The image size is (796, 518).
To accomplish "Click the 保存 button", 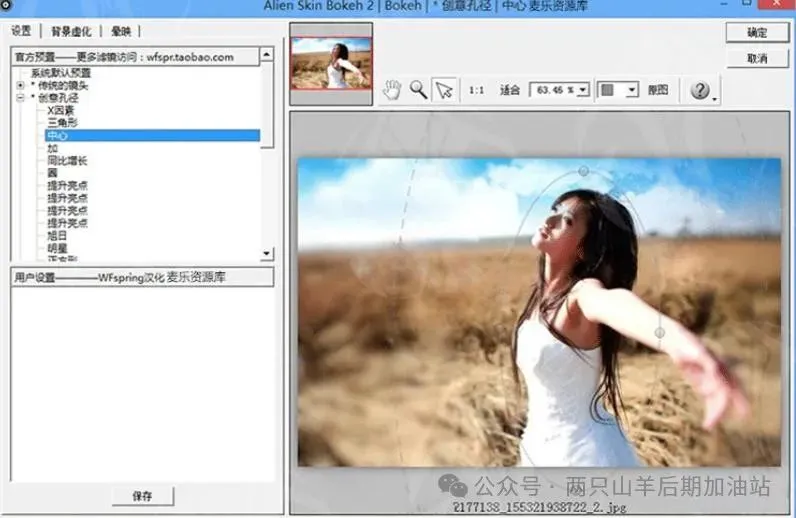I will coord(143,496).
